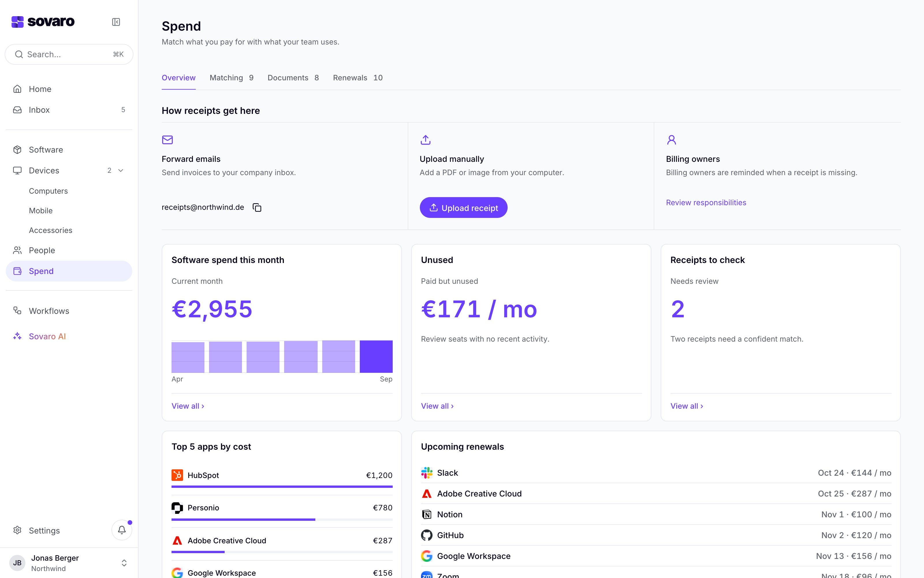Switch to the Renewals tab

[x=358, y=78]
